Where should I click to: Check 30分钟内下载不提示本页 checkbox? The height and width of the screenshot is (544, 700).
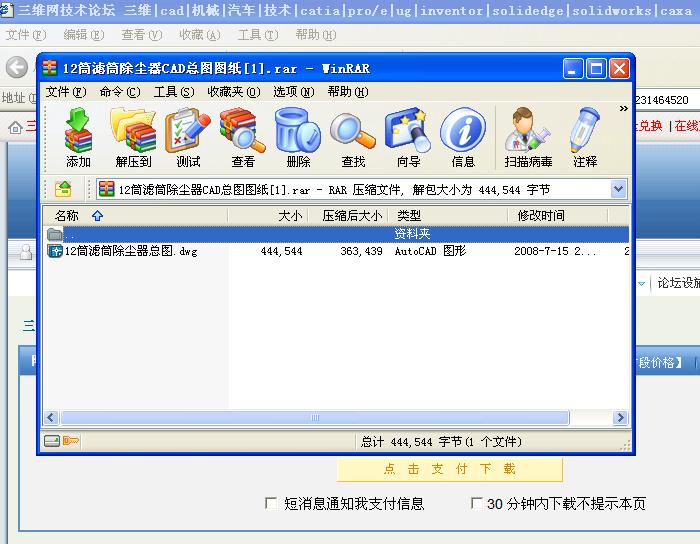click(476, 503)
